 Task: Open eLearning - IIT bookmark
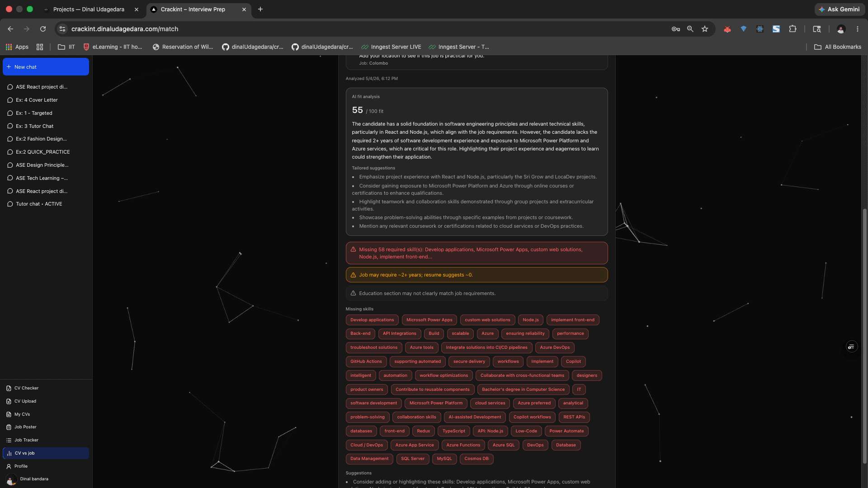(113, 47)
